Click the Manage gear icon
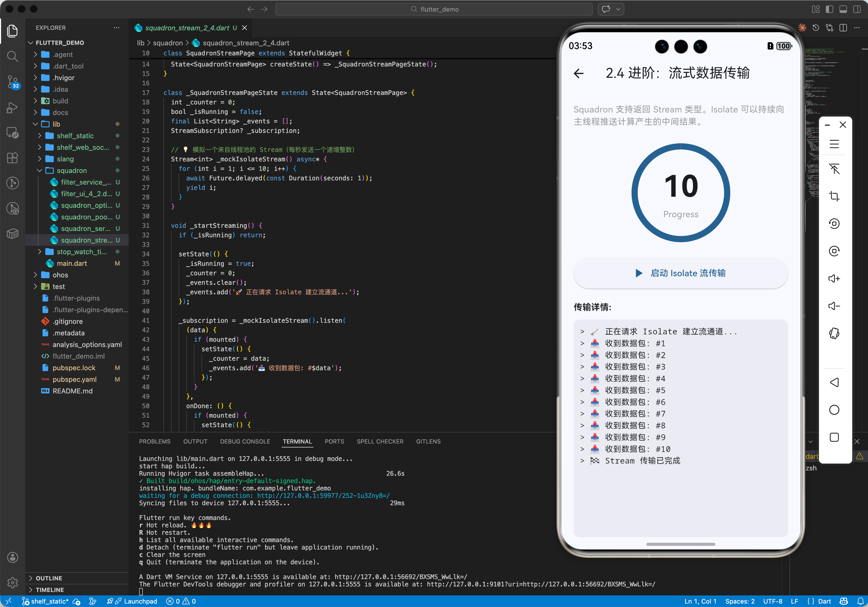868x607 pixels. click(x=12, y=582)
